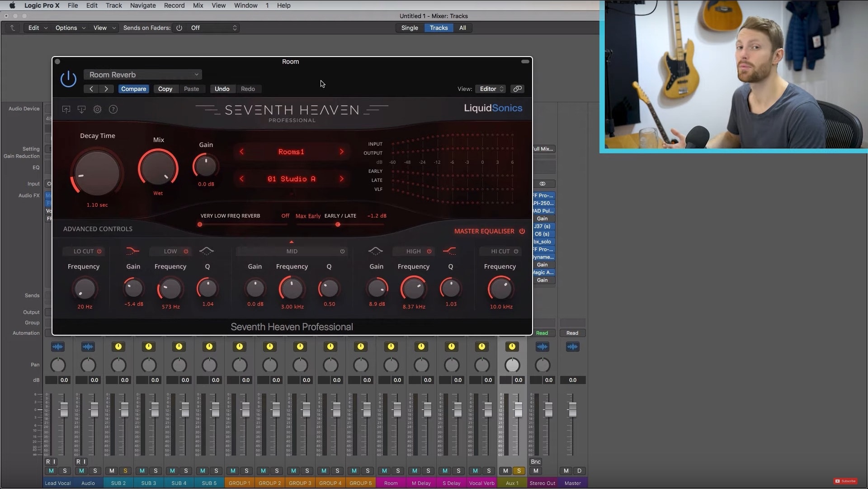Select previous bank left of Rooms1

coord(242,152)
